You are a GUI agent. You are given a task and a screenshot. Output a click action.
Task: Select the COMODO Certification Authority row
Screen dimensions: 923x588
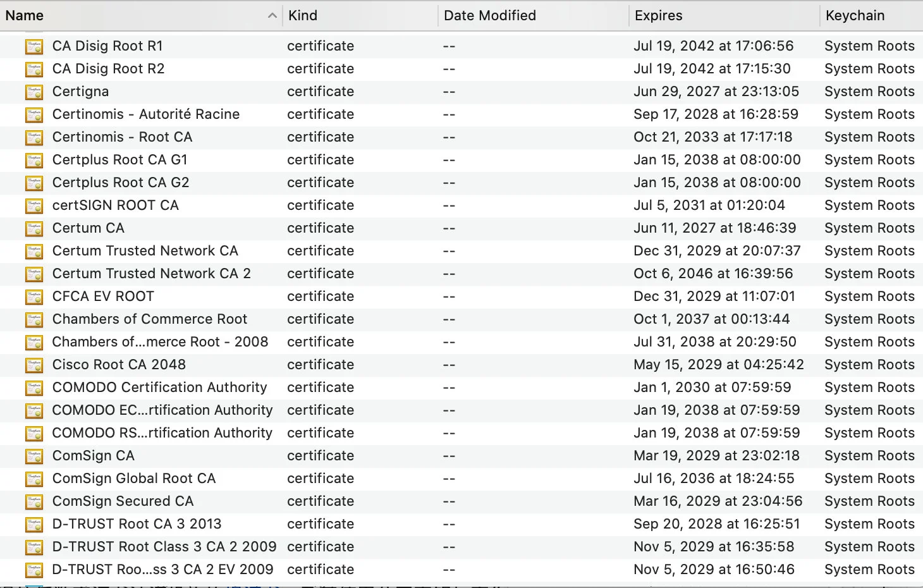[159, 388]
